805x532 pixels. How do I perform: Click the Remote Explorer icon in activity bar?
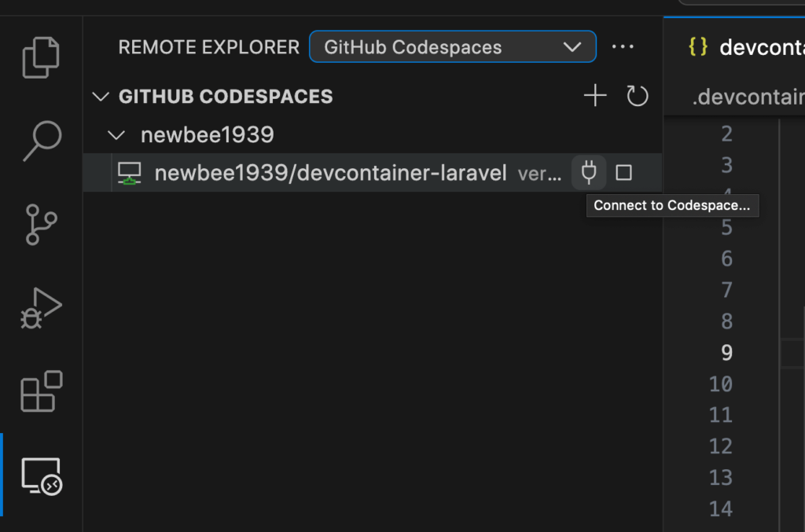coord(41,475)
